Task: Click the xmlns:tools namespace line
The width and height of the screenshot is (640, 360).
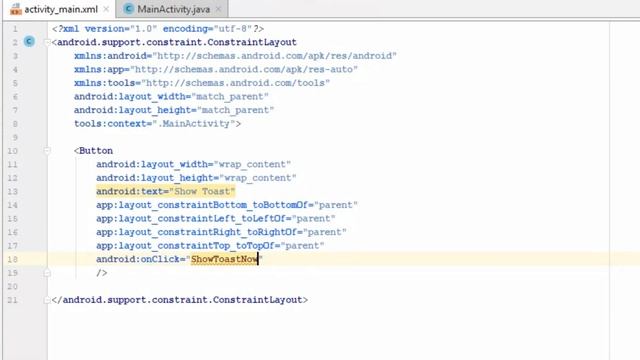Action: (202, 83)
